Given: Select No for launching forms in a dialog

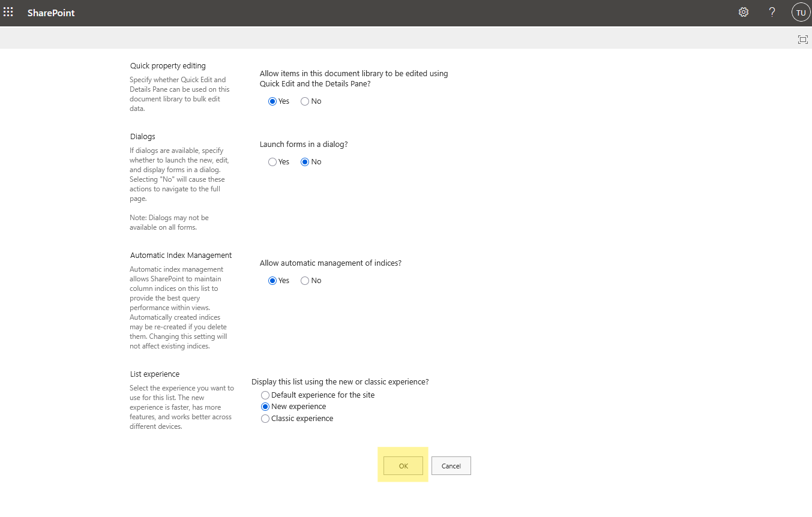Looking at the screenshot, I should [x=304, y=161].
